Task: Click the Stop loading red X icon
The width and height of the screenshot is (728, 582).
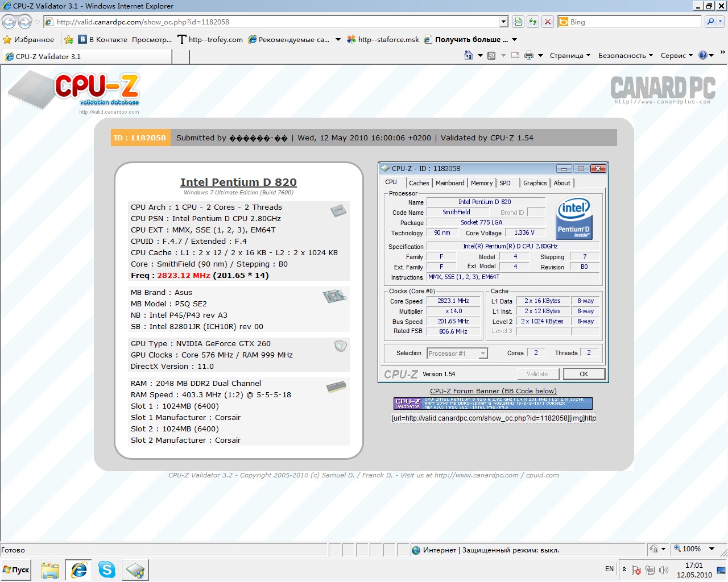Action: 548,22
